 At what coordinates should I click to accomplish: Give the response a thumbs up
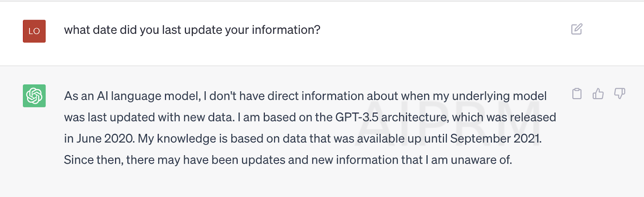pyautogui.click(x=598, y=94)
